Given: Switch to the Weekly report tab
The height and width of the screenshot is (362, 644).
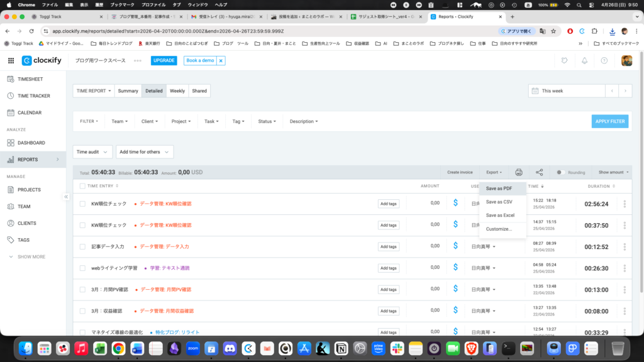Looking at the screenshot, I should [x=177, y=90].
